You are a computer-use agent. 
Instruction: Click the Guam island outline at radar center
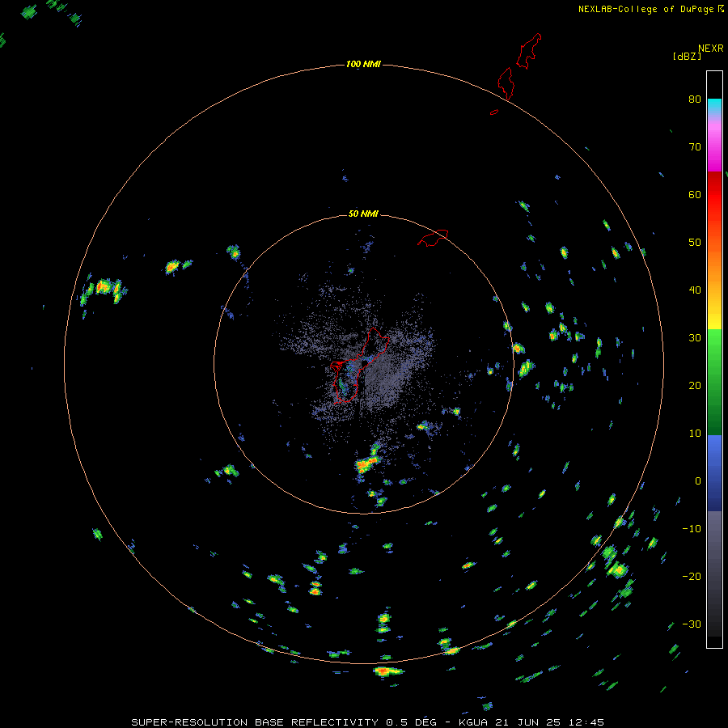(x=359, y=366)
